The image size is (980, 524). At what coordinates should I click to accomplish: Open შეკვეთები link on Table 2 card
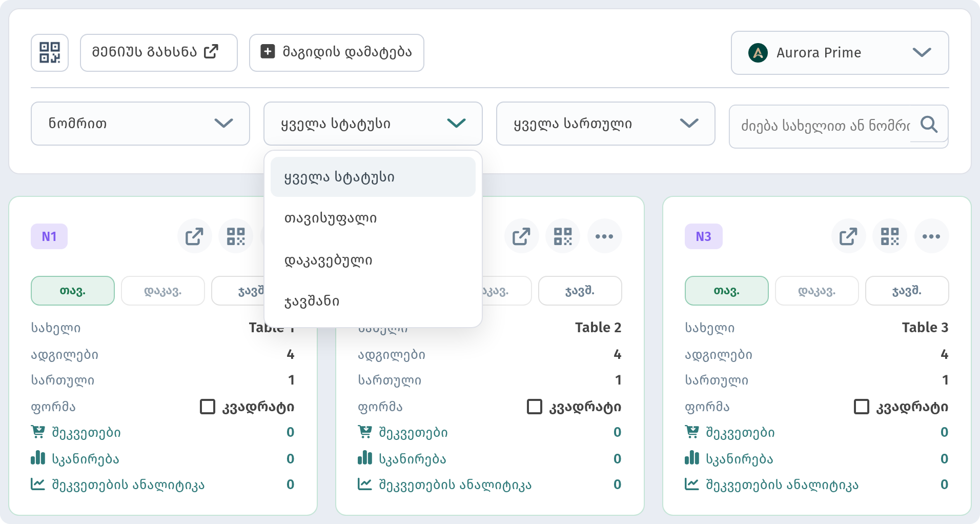403,433
